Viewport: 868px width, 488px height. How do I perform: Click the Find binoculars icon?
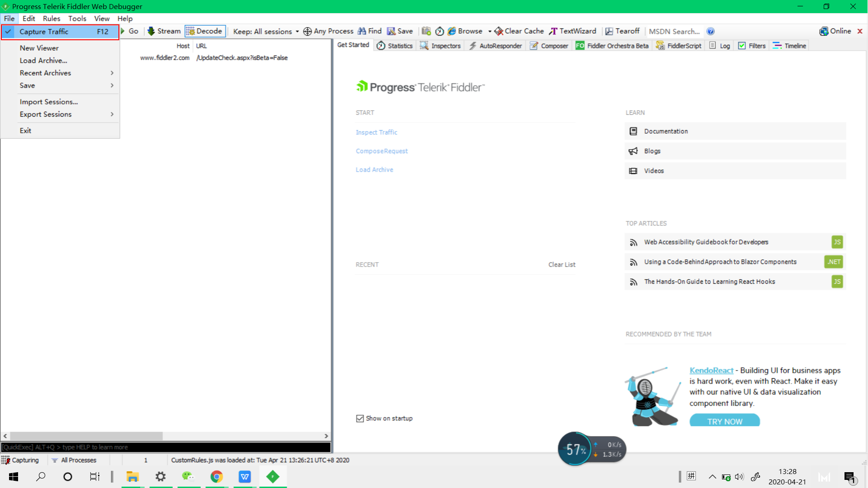tap(362, 31)
